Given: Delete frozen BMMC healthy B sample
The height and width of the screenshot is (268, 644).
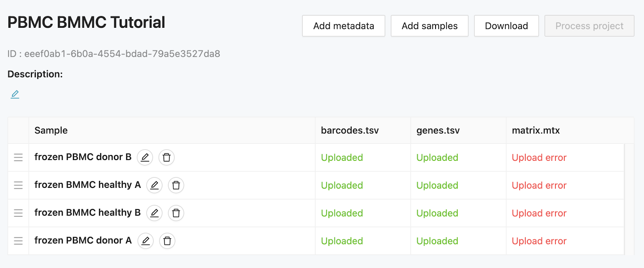Looking at the screenshot, I should [x=176, y=213].
